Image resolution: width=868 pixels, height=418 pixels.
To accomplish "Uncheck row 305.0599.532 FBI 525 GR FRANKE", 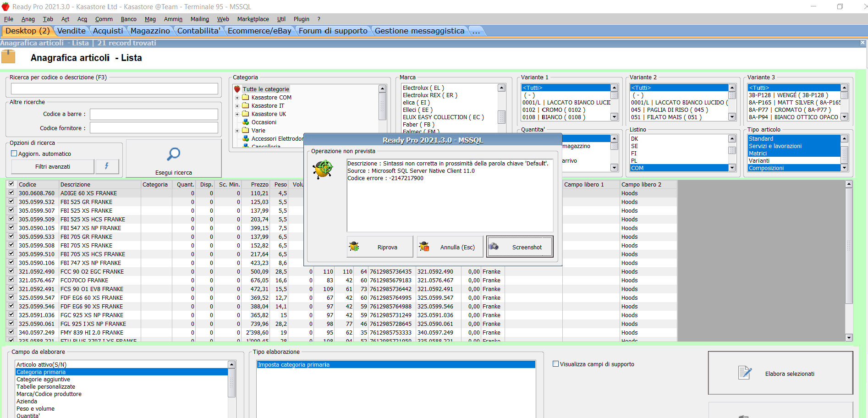I will click(11, 201).
